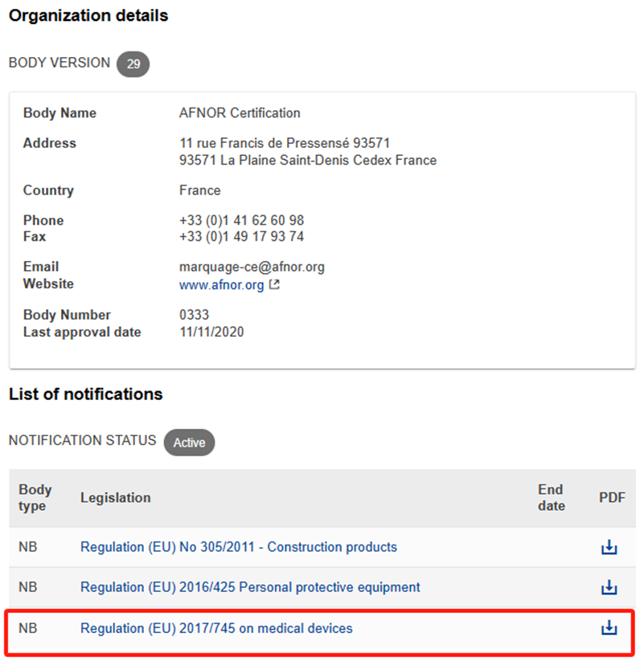Select the country value France
This screenshot has width=644, height=658.
200,190
